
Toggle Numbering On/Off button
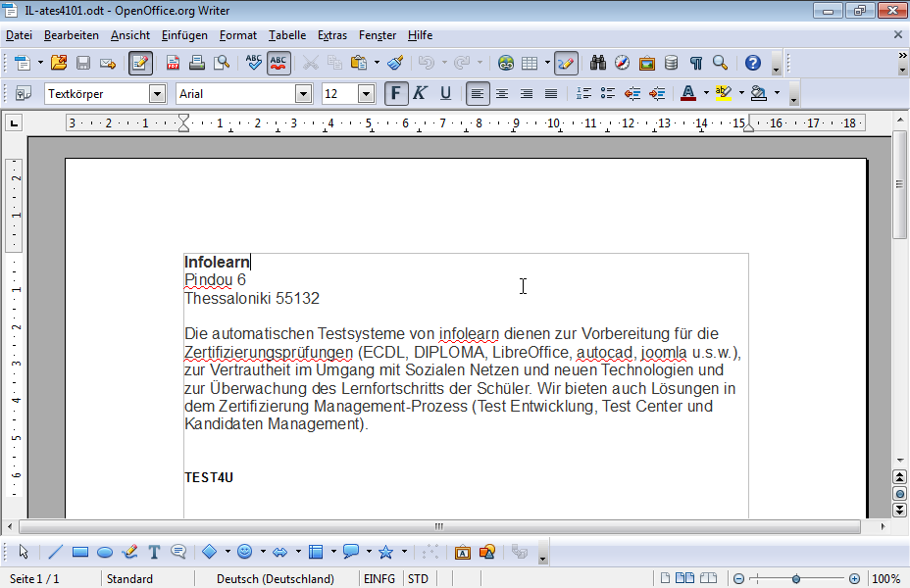(583, 93)
